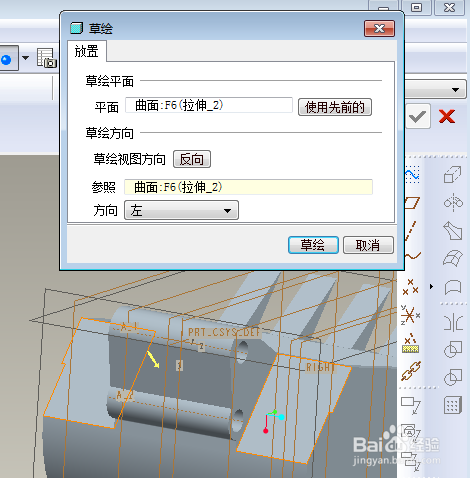Click the A_1 axis label on the model

[128, 327]
